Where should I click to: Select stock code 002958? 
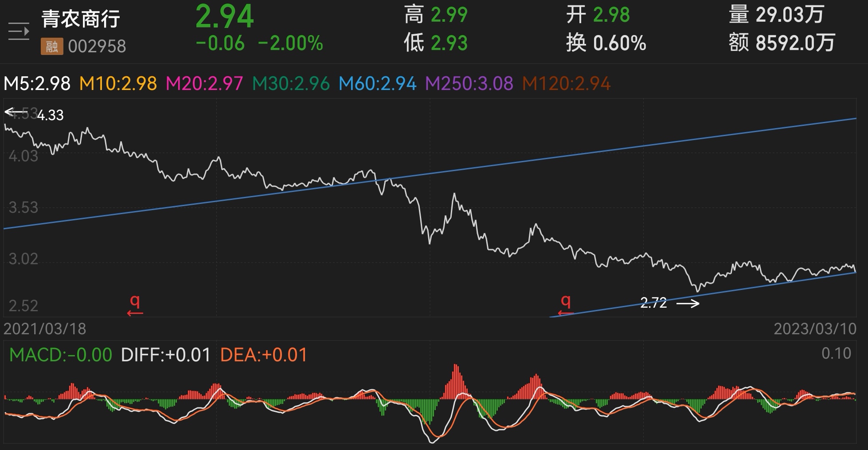tap(98, 46)
